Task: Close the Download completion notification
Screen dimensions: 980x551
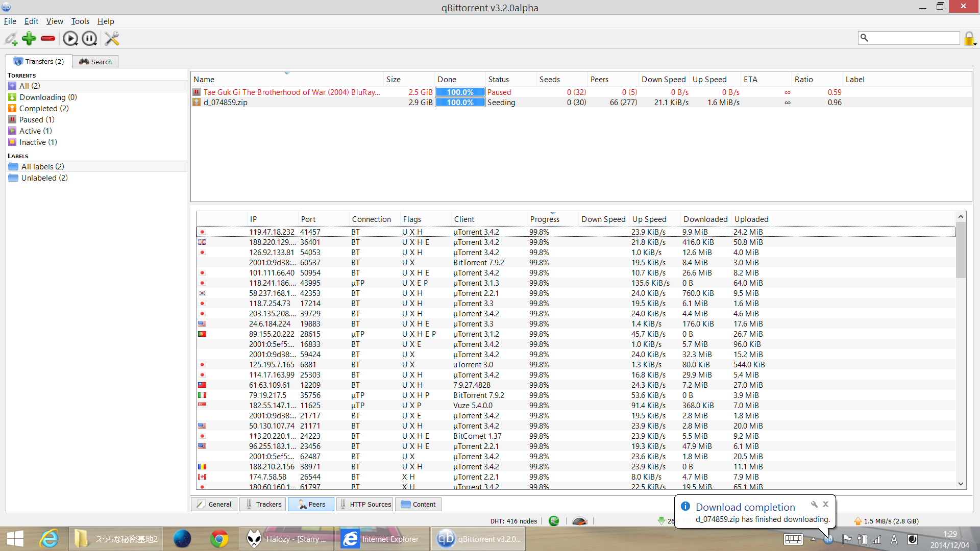Action: click(825, 504)
